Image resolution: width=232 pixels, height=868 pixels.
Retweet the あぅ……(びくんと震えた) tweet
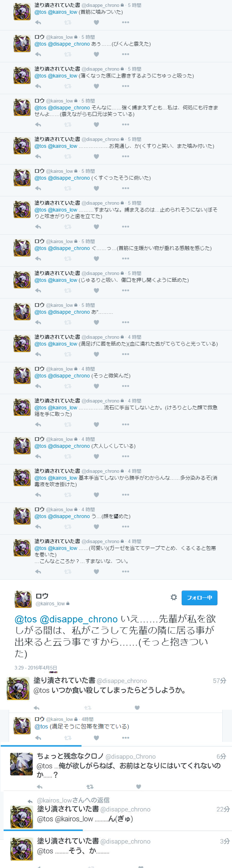point(68,54)
